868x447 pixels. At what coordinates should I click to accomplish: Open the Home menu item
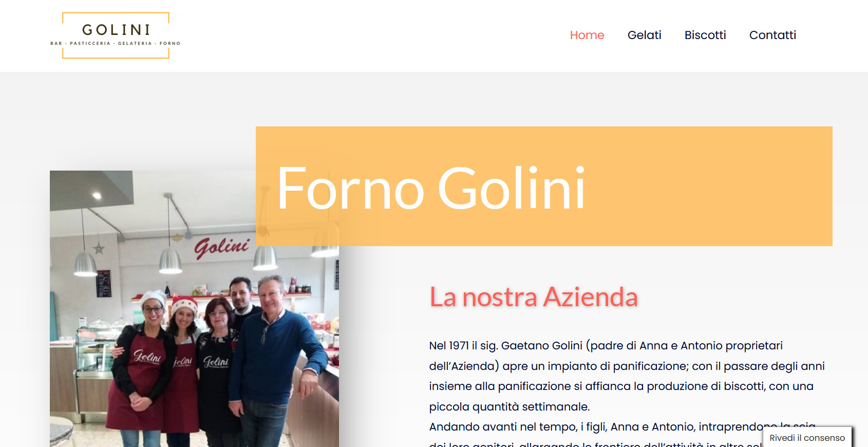pos(587,35)
